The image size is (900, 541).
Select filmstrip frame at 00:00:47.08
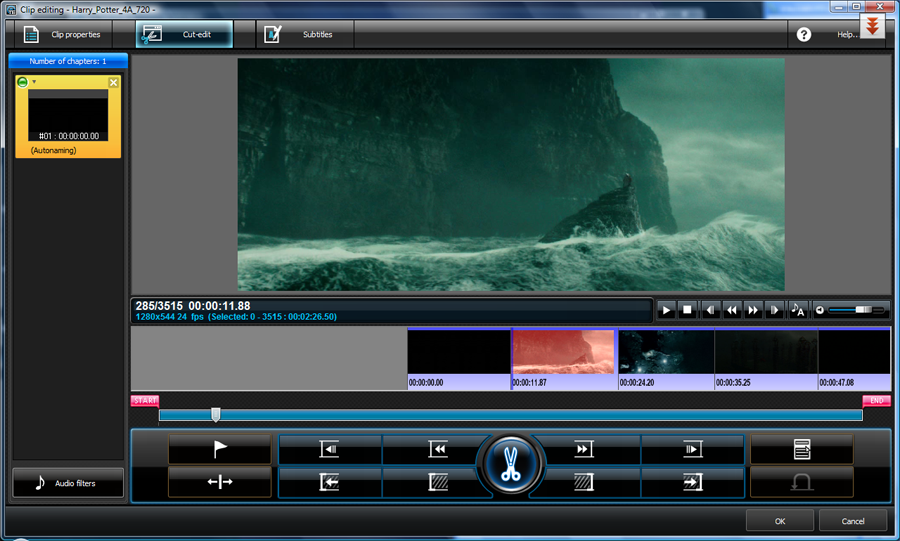pyautogui.click(x=855, y=359)
